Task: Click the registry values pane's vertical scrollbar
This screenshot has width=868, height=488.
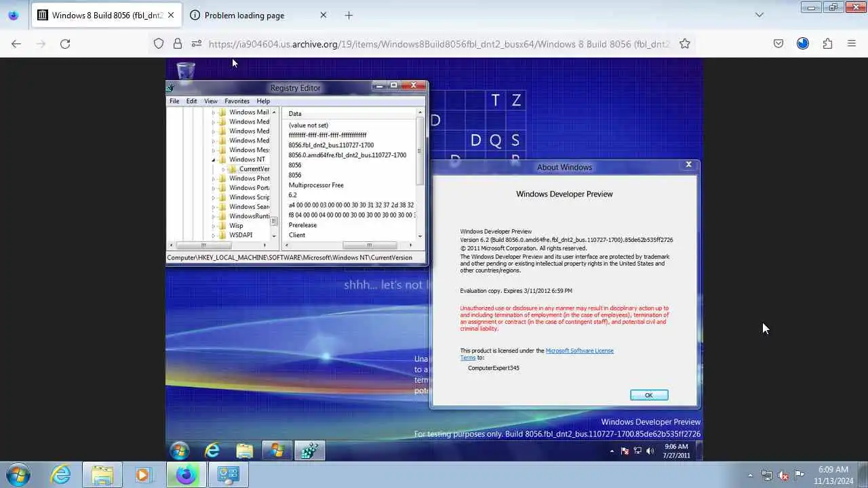Action: tap(420, 174)
